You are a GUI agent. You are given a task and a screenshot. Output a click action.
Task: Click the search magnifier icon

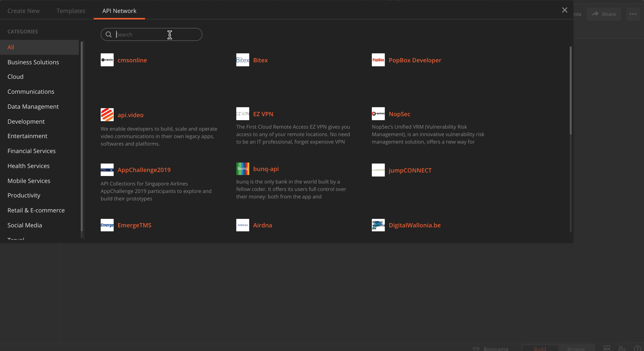point(109,34)
